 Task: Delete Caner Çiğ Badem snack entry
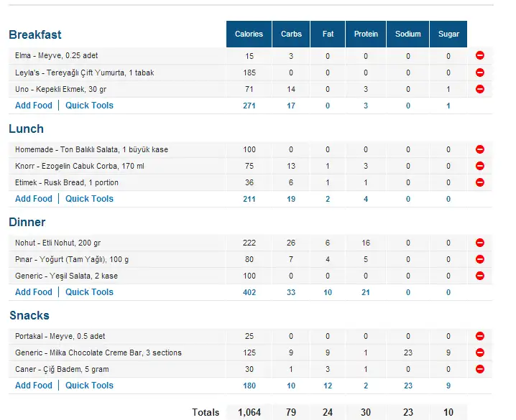click(x=480, y=369)
